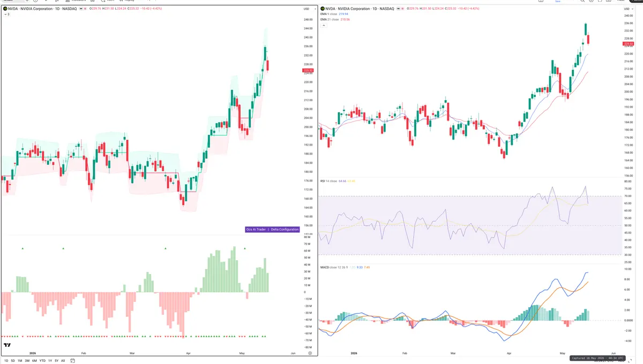Click the 80.00 value on RSI scale
The width and height of the screenshot is (643, 364).
628,181
